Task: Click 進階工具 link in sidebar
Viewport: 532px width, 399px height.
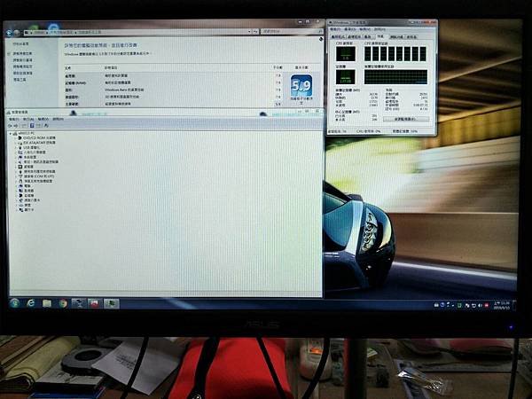Action: click(x=20, y=80)
